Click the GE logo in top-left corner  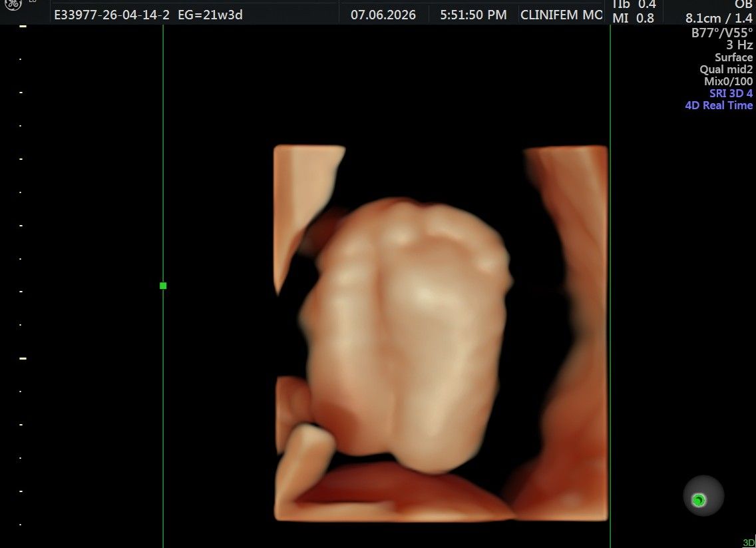[x=13, y=5]
